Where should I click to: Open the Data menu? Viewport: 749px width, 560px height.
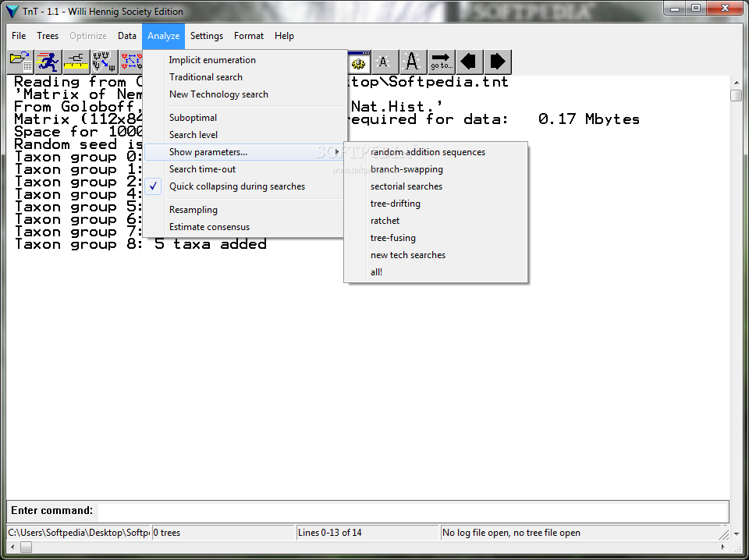tap(127, 36)
